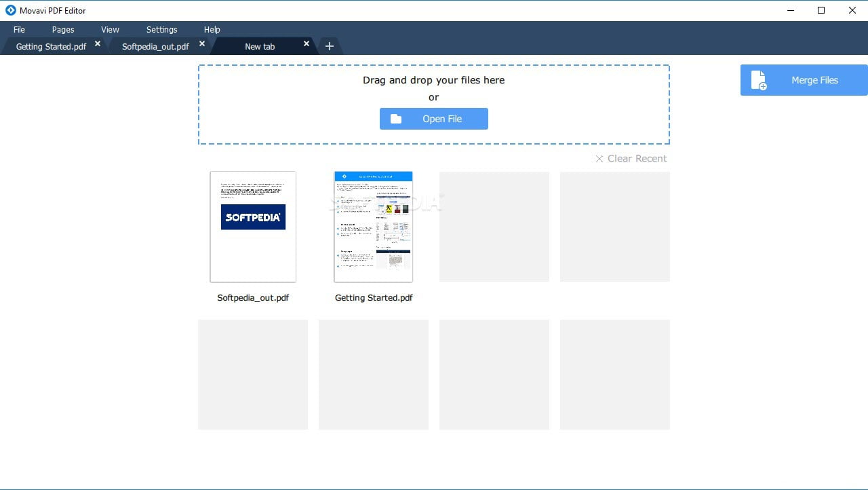Switch to the Getting Started.pdf tab
This screenshot has height=490, width=868.
pyautogui.click(x=51, y=47)
